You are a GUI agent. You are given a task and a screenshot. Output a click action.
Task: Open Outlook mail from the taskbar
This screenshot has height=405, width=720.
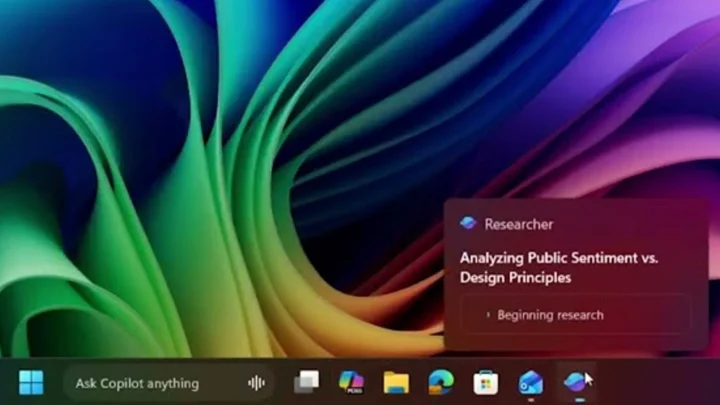[x=530, y=383]
